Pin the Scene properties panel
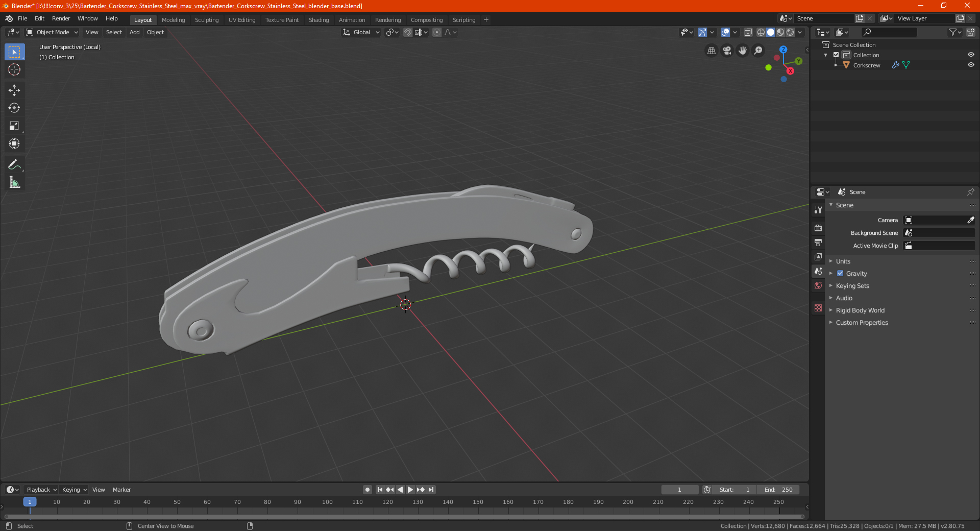 tap(970, 192)
